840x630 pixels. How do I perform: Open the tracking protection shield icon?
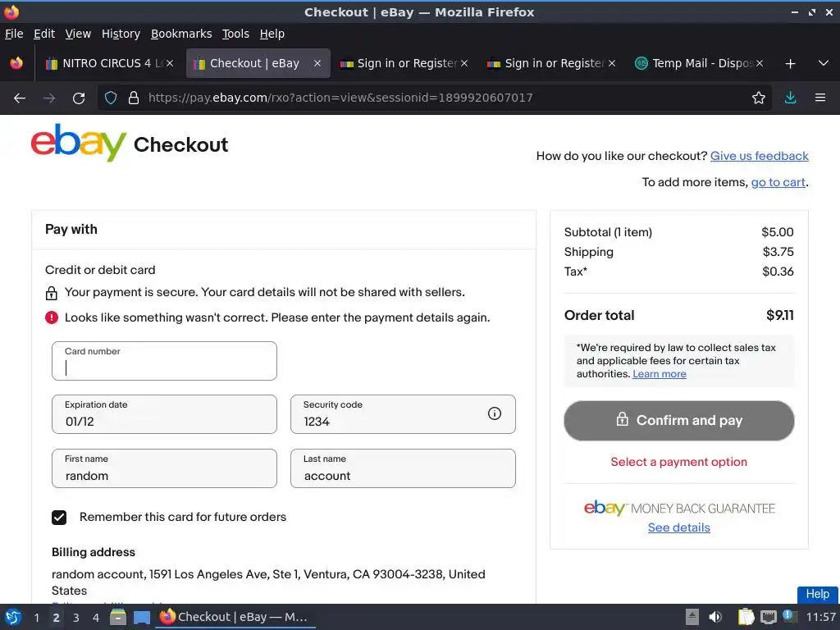[111, 98]
